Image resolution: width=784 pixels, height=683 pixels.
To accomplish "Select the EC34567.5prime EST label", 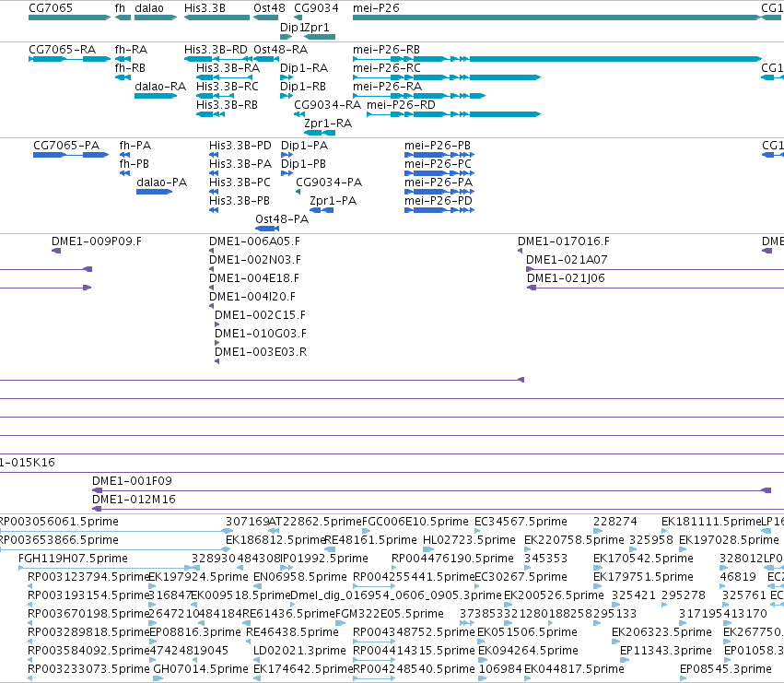I will [521, 522].
